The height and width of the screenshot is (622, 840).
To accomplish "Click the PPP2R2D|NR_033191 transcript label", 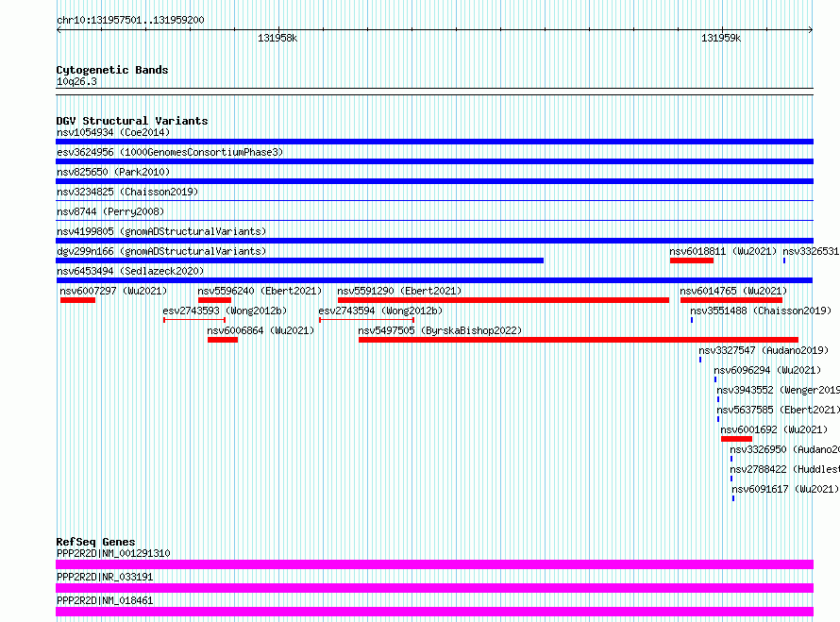I will point(105,577).
